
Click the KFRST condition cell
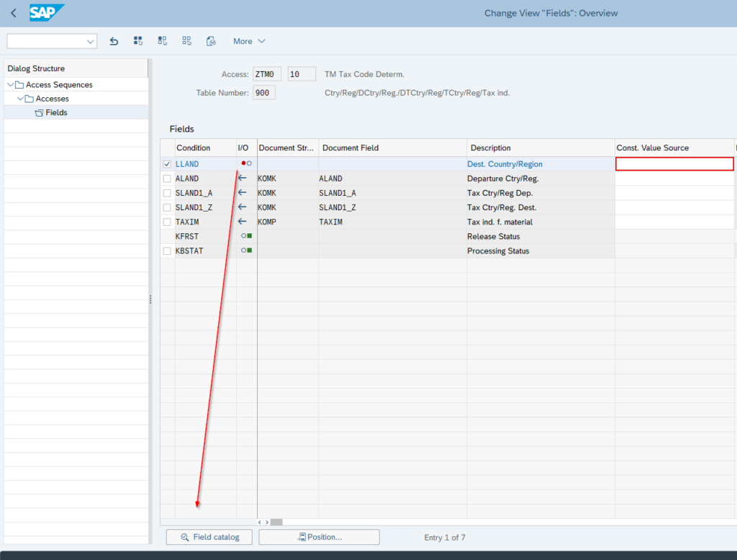[205, 237]
